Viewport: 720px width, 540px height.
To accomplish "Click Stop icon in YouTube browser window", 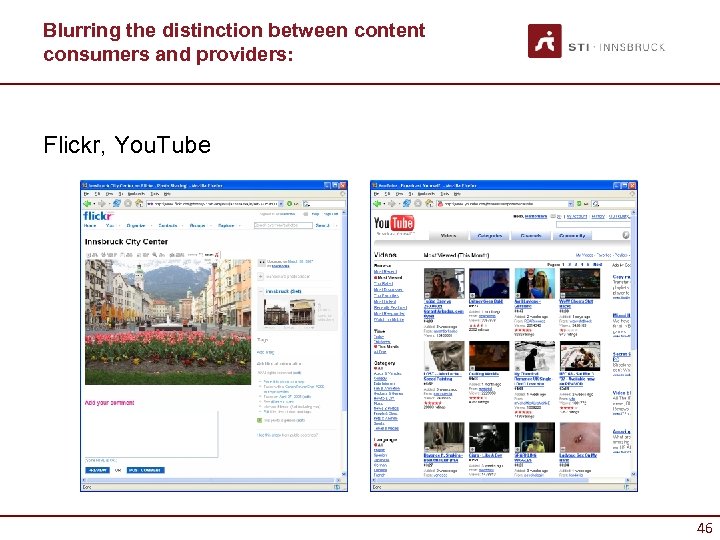I will coord(418,203).
